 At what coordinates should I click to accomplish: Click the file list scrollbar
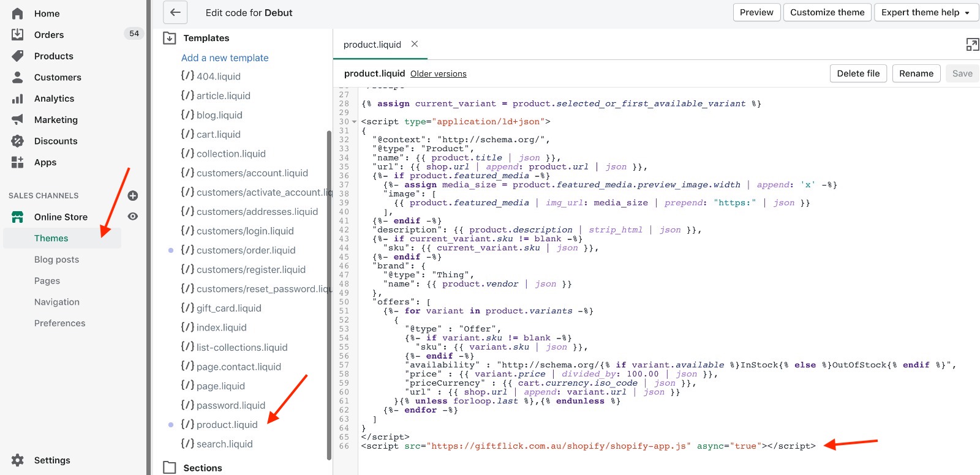click(330, 294)
